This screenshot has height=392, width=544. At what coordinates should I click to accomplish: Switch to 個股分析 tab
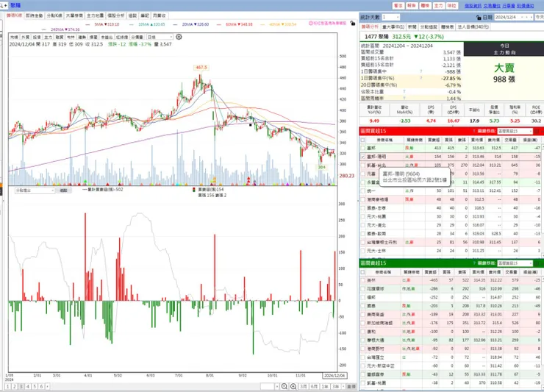[115, 15]
